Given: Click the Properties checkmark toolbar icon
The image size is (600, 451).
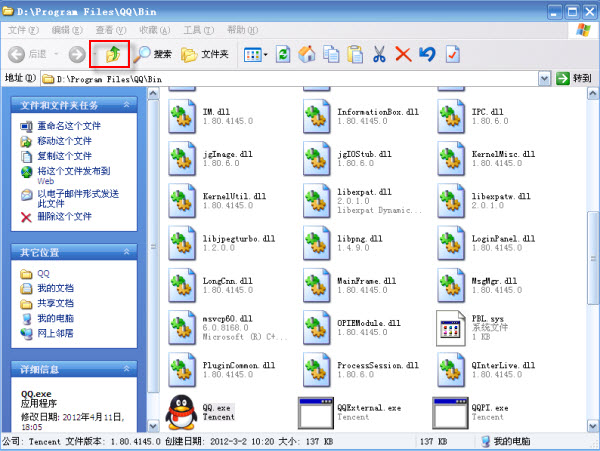Looking at the screenshot, I should tap(452, 54).
